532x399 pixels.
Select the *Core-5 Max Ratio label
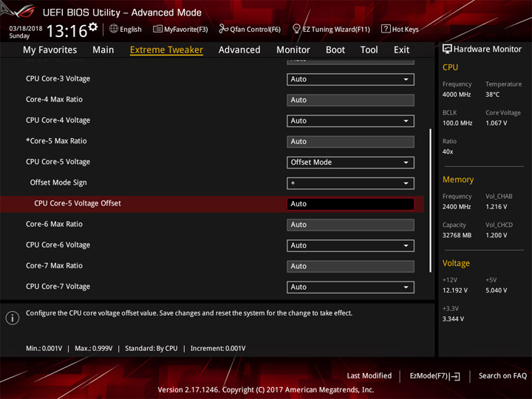56,141
